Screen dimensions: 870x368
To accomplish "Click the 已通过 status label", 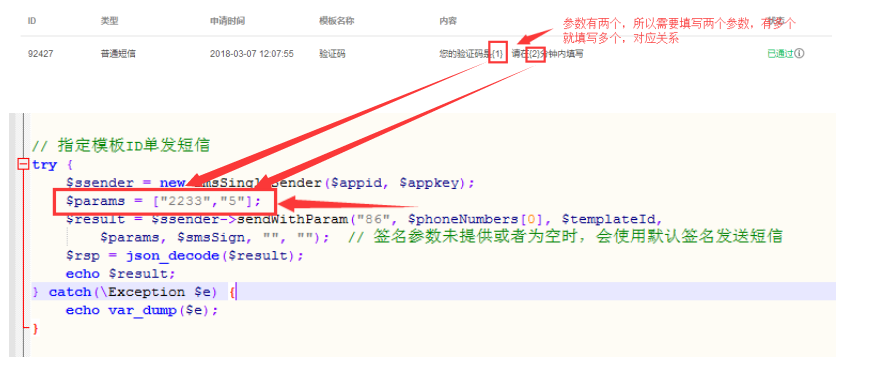I will tap(780, 54).
